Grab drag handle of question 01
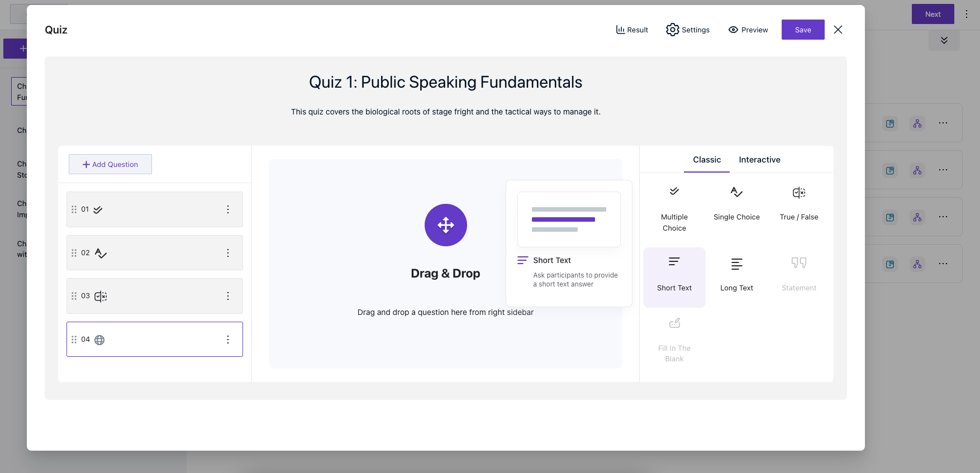Image resolution: width=980 pixels, height=473 pixels. click(74, 209)
